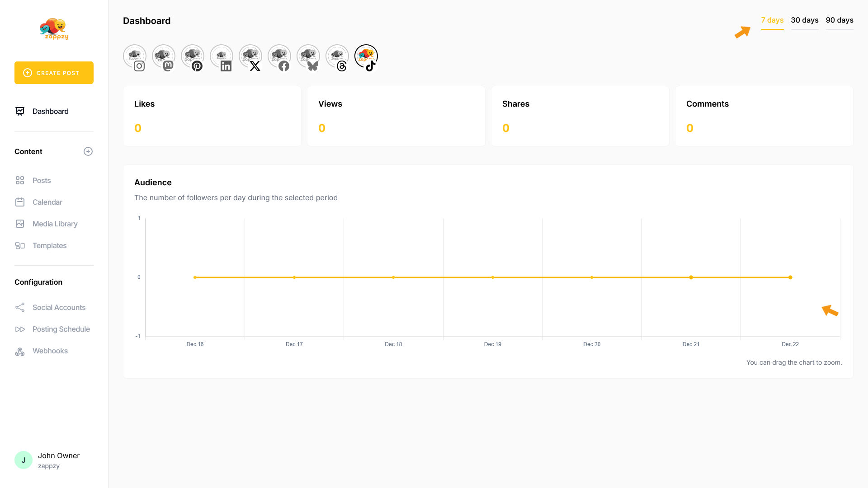Screen dimensions: 868x488
Task: Select the Threads account avatar
Action: click(337, 56)
